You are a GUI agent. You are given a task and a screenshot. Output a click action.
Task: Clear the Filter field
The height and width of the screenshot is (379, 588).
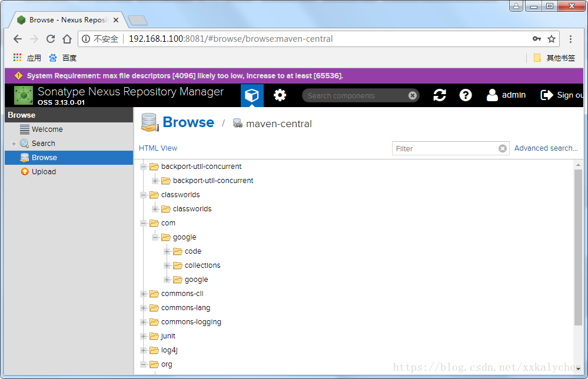pos(503,148)
